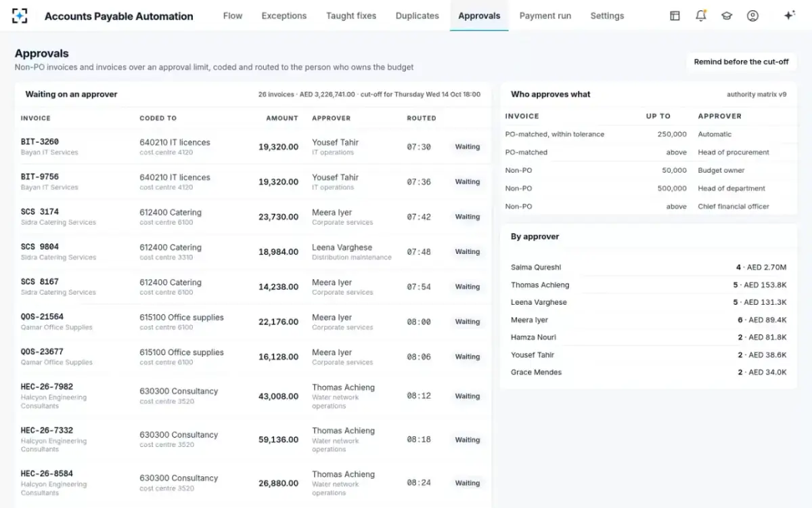The image size is (812, 508).
Task: Switch to the Flow tab
Action: click(x=233, y=16)
